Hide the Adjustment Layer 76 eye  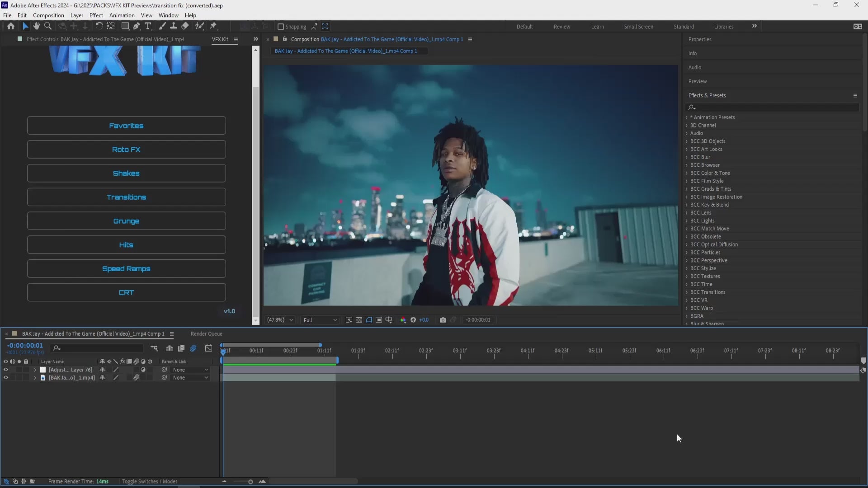coord(6,370)
